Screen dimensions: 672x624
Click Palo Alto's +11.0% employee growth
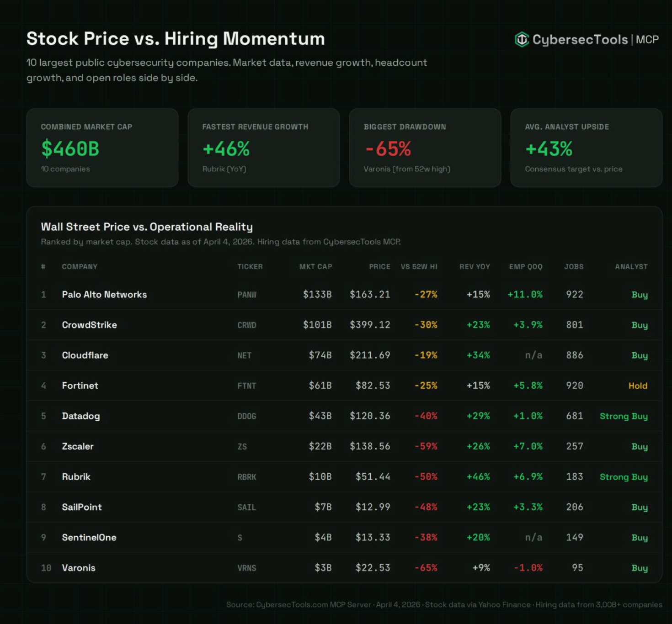[525, 295]
